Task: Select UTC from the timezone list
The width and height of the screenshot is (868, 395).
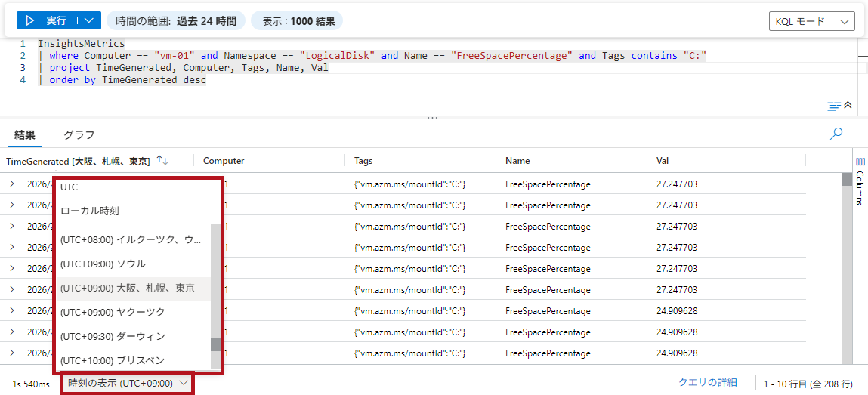Action: [70, 187]
